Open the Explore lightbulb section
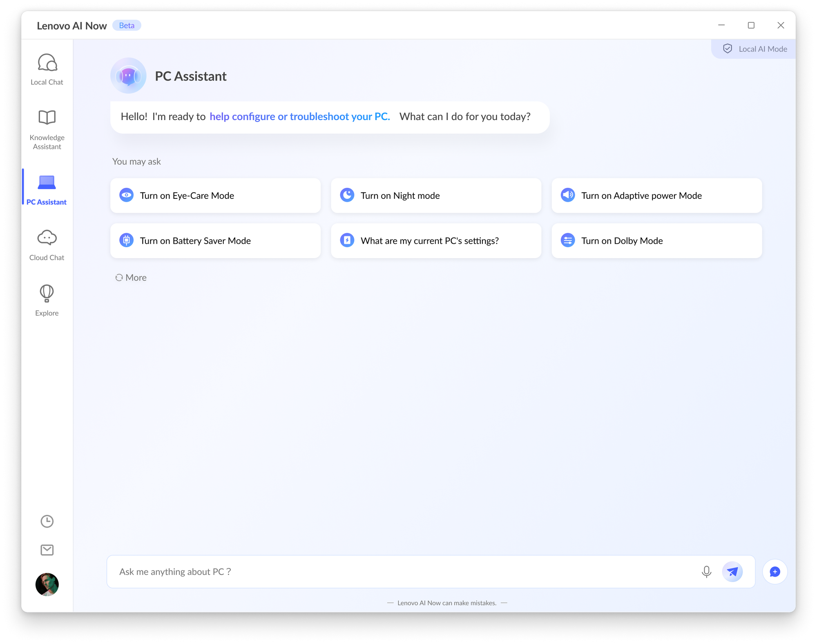 [47, 300]
